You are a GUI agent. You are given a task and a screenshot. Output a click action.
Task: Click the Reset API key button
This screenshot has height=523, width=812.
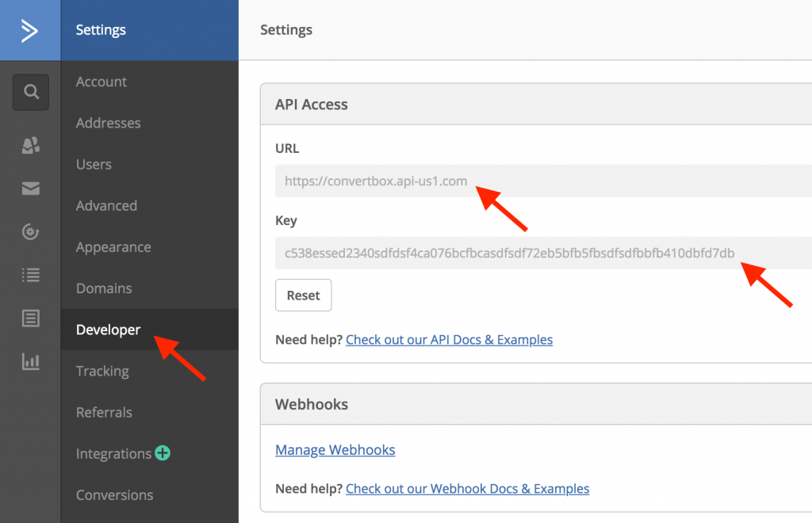pos(304,296)
